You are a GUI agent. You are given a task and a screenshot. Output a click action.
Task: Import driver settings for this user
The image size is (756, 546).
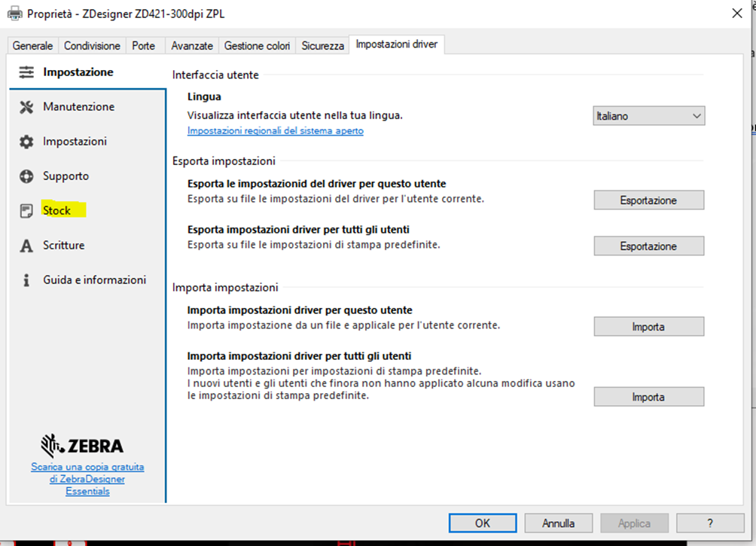tap(648, 327)
